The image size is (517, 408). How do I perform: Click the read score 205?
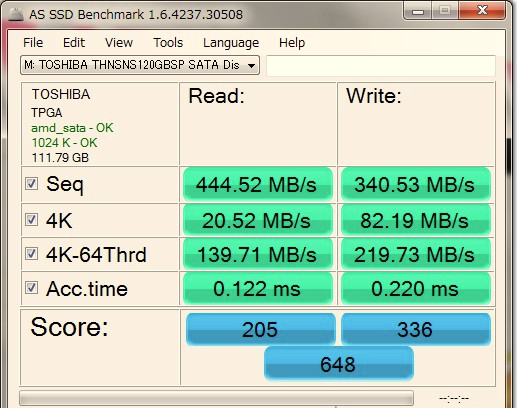click(x=260, y=329)
